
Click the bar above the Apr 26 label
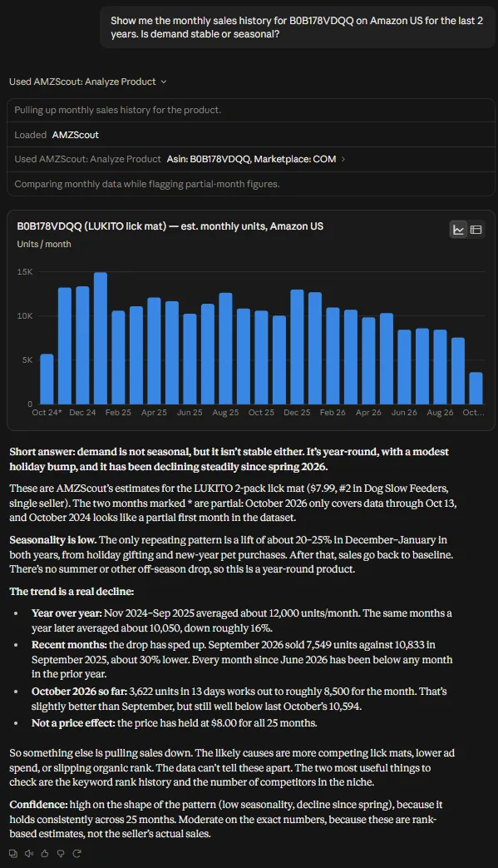point(368,361)
